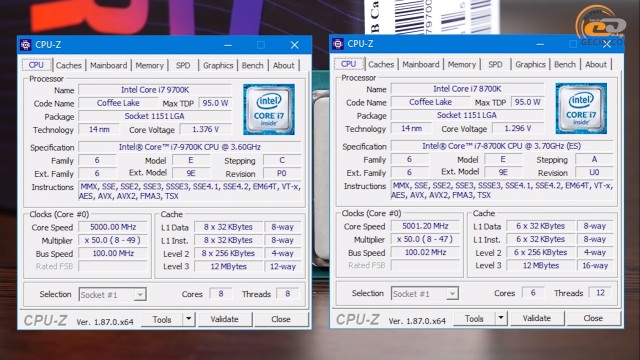640x360 pixels.
Task: Open About tab in right CPU-Z window
Action: coord(596,64)
